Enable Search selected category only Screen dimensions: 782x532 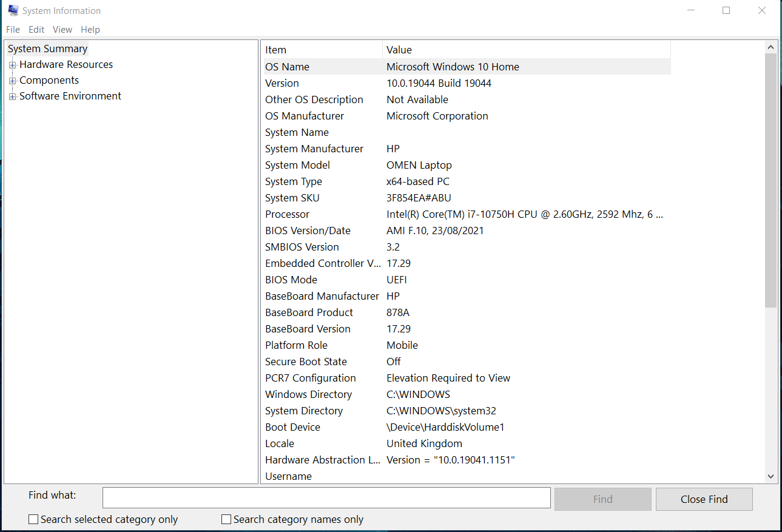click(x=33, y=519)
